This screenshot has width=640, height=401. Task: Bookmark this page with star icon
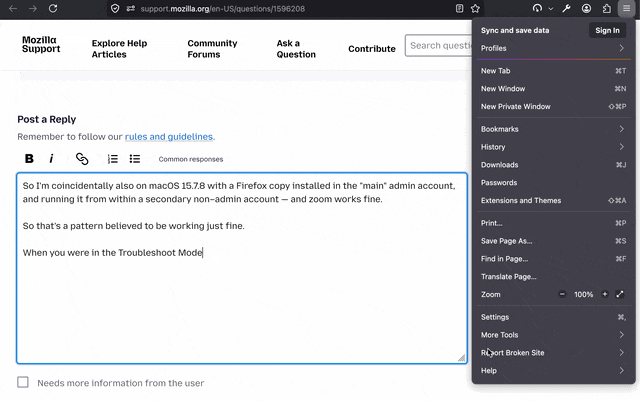click(475, 9)
